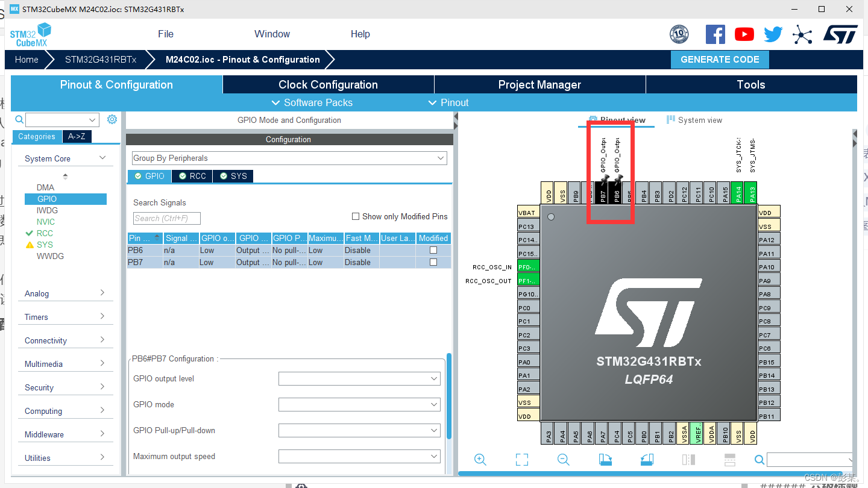Viewport: 868px width, 488px height.
Task: Open the Maximum output speed dropdown
Action: 359,456
